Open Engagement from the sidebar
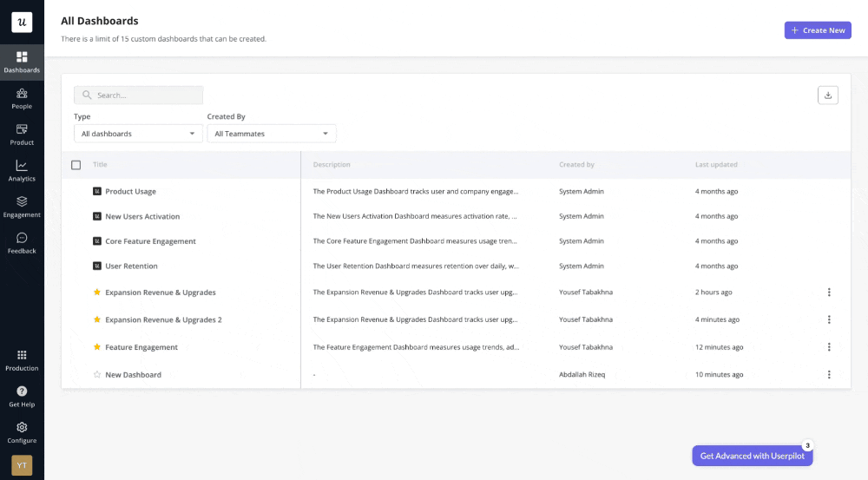This screenshot has width=868, height=480. tap(22, 207)
